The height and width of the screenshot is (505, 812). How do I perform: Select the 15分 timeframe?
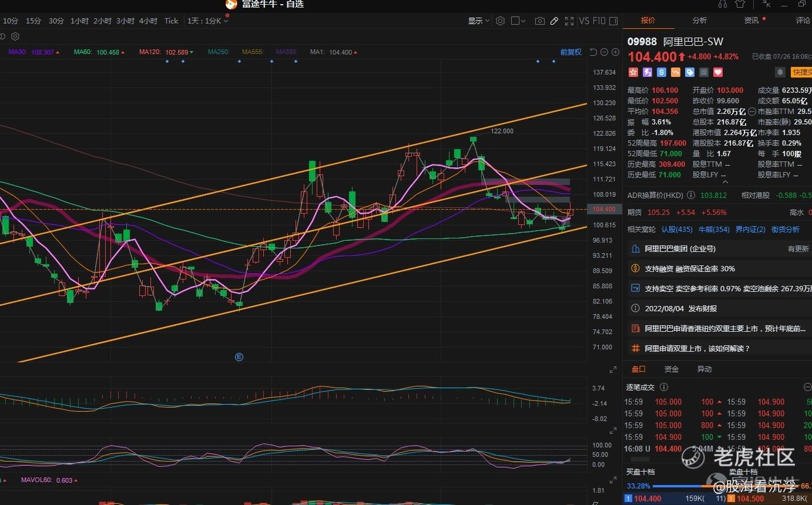[33, 21]
